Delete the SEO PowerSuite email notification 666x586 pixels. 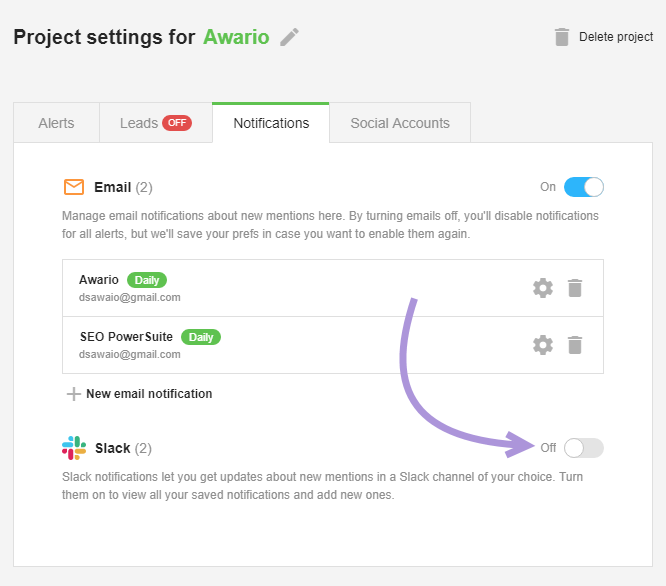[x=575, y=345]
